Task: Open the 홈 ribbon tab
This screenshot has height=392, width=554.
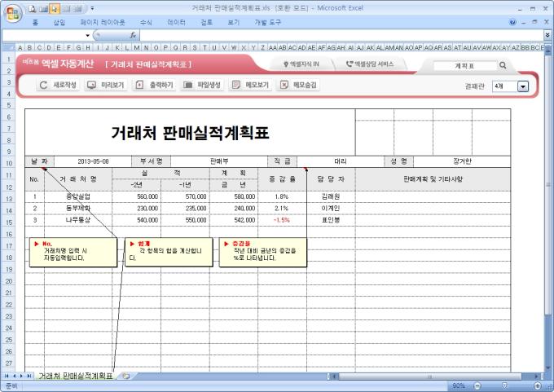Action: pos(35,22)
